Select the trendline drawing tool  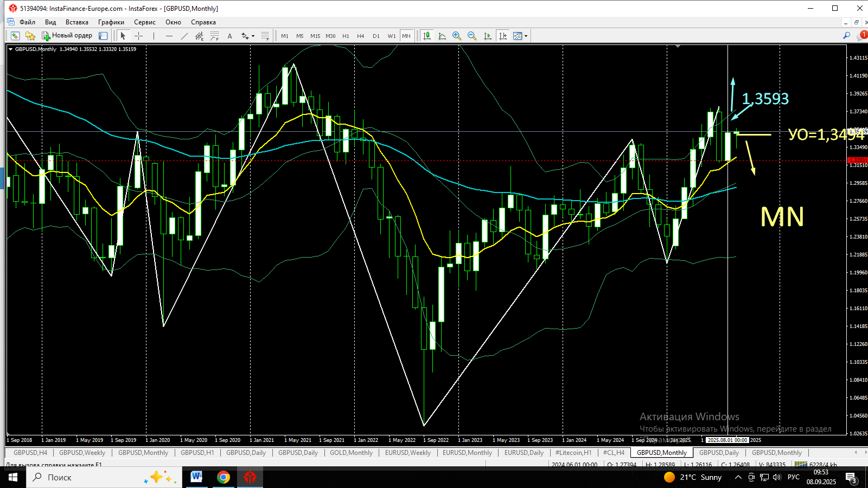(x=184, y=36)
